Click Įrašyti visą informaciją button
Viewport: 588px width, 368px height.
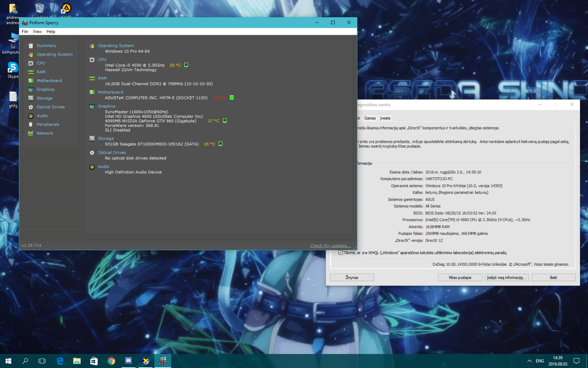(x=507, y=277)
